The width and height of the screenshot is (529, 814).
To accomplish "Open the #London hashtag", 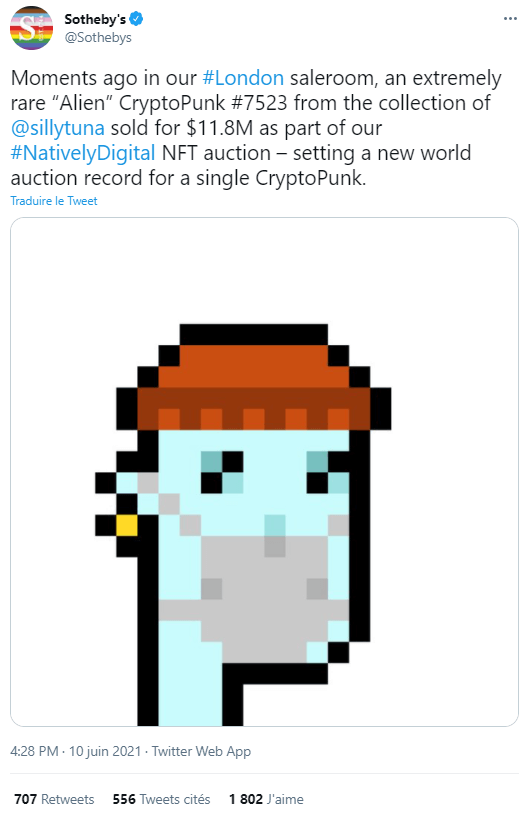I will 242,78.
